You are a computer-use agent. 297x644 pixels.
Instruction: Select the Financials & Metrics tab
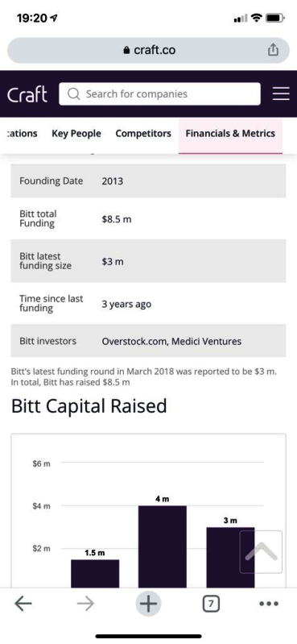[230, 134]
